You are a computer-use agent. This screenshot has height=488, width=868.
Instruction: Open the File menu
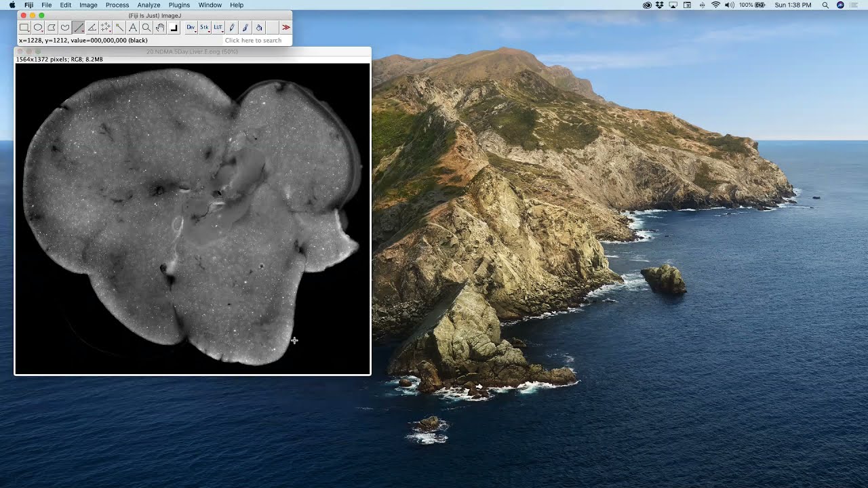47,5
